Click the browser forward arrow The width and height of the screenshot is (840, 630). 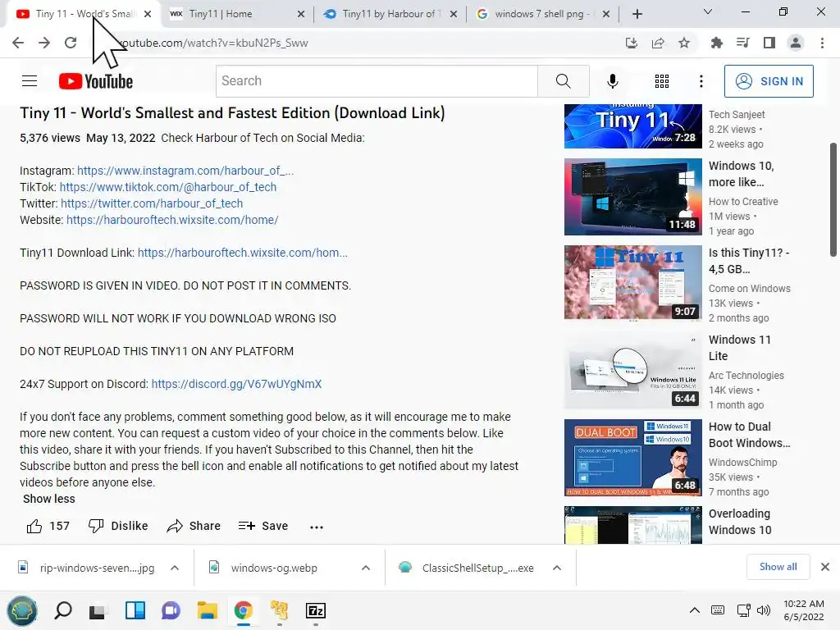(x=44, y=43)
